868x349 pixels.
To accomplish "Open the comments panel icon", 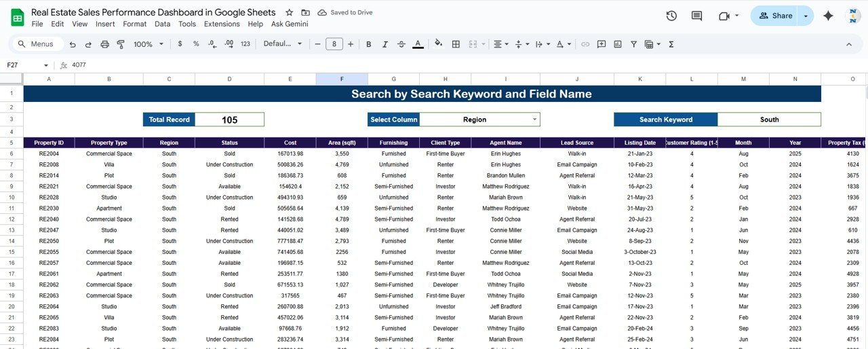I will (x=696, y=16).
